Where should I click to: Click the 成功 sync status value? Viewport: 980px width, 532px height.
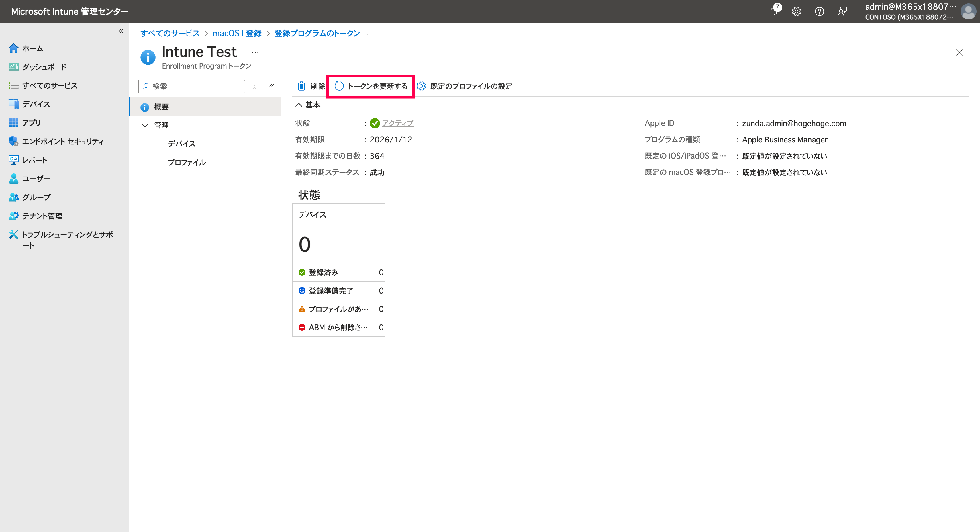point(377,172)
